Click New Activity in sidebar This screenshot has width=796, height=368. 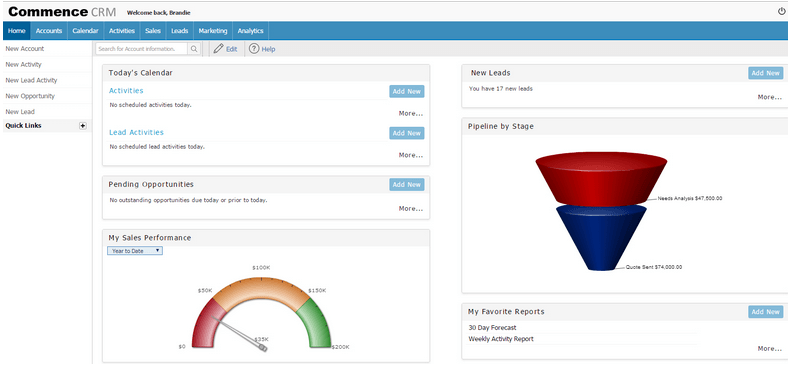tap(23, 64)
